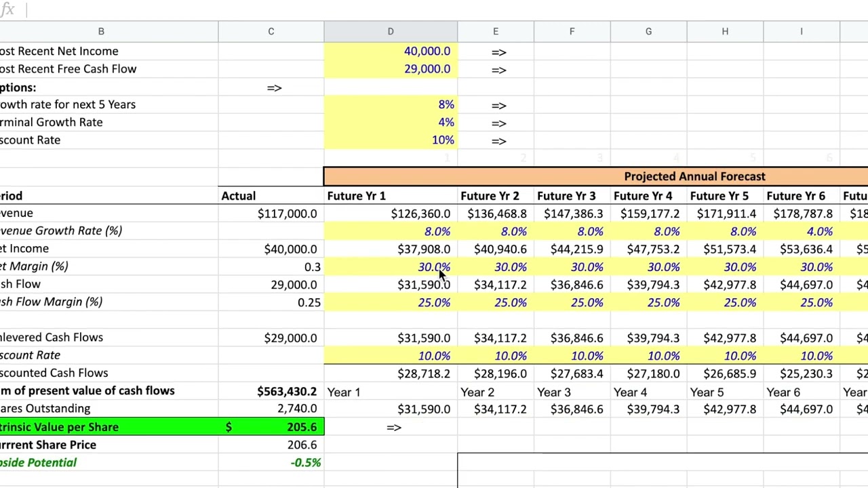Select column E header
This screenshot has height=488, width=868.
496,31
